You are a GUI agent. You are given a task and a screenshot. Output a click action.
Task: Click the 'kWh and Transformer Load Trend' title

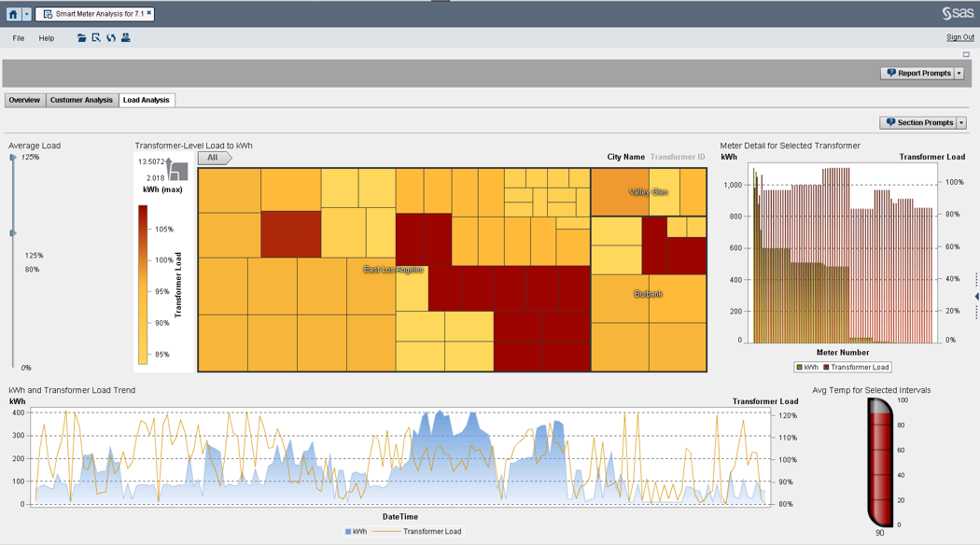coord(72,390)
